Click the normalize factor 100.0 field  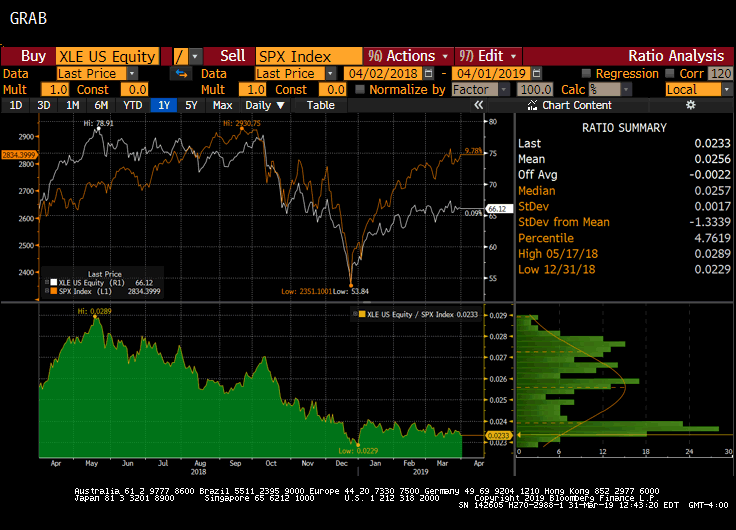pos(536,90)
